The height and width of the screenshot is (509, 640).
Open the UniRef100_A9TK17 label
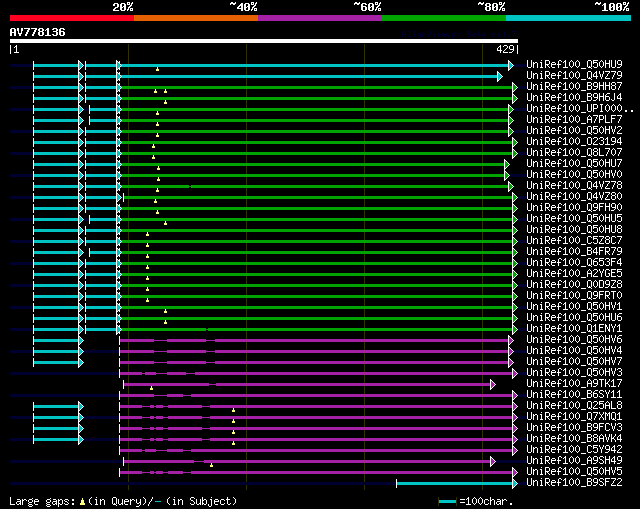(574, 384)
